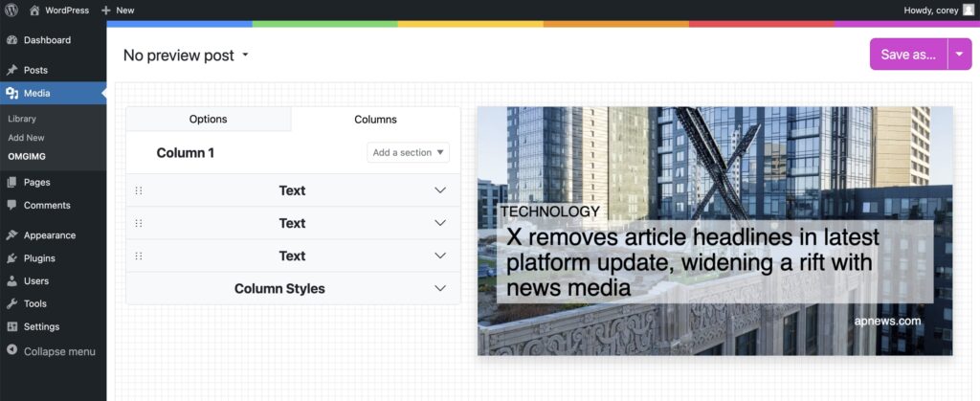Expand the first Text section chevron
The height and width of the screenshot is (401, 980).
pyautogui.click(x=440, y=190)
